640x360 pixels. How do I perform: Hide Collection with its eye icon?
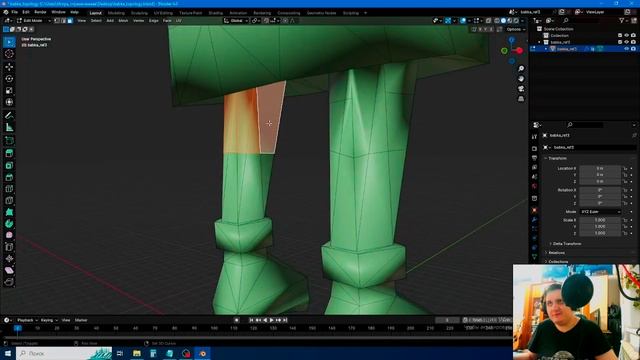click(x=627, y=36)
